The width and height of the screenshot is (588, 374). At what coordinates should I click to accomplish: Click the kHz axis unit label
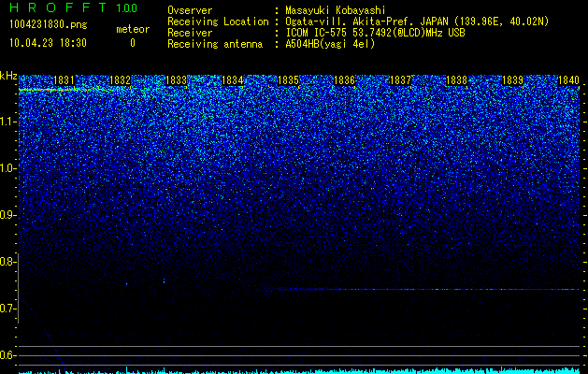[8, 76]
